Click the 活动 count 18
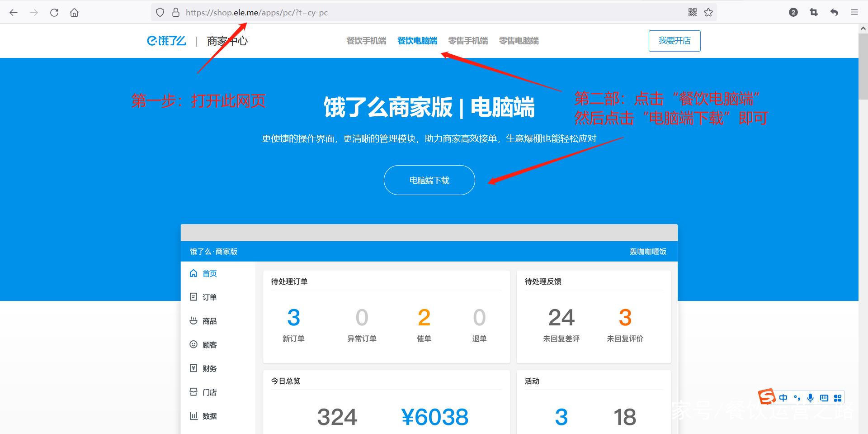This screenshot has height=434, width=868. 625,417
